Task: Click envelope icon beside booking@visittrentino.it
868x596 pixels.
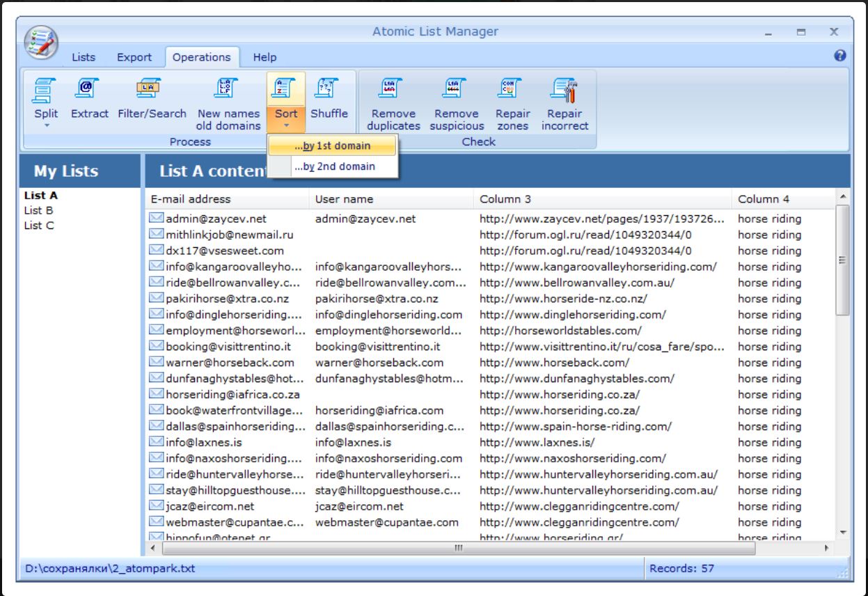Action: click(157, 346)
